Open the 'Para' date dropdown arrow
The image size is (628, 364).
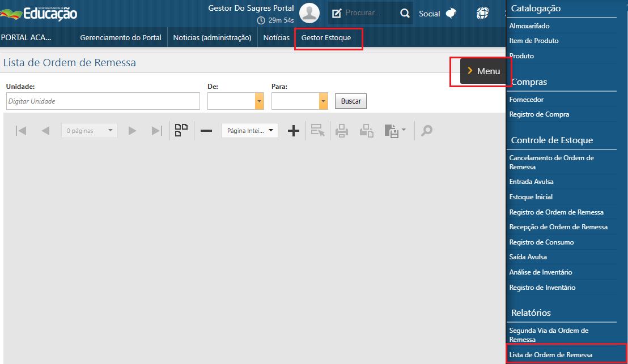[x=324, y=101]
